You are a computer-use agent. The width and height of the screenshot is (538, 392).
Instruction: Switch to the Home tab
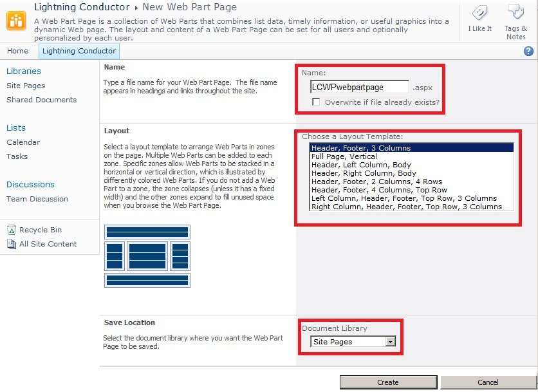pyautogui.click(x=17, y=51)
